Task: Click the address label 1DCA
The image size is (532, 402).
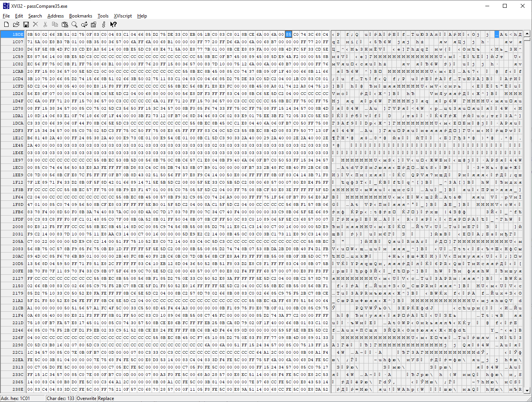Action: click(x=18, y=123)
